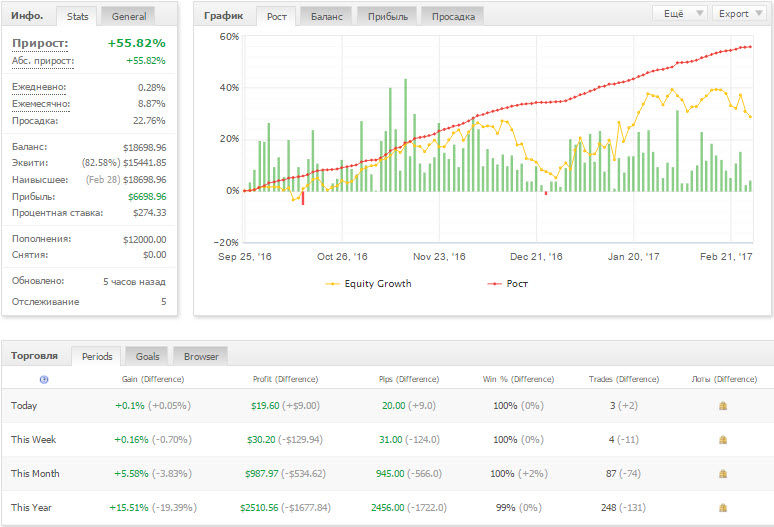Select the Лоты (Difference) column header
This screenshot has width=774, height=527.
pos(724,379)
